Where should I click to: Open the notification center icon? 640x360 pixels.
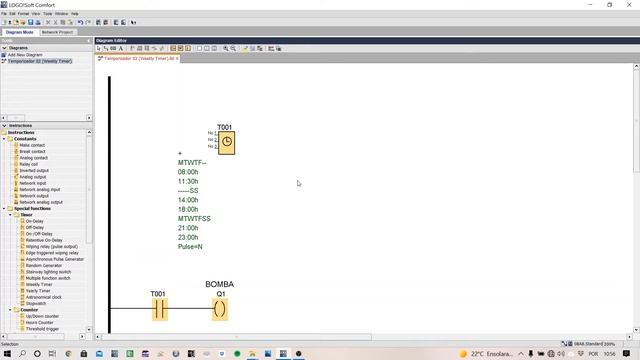tap(627, 353)
